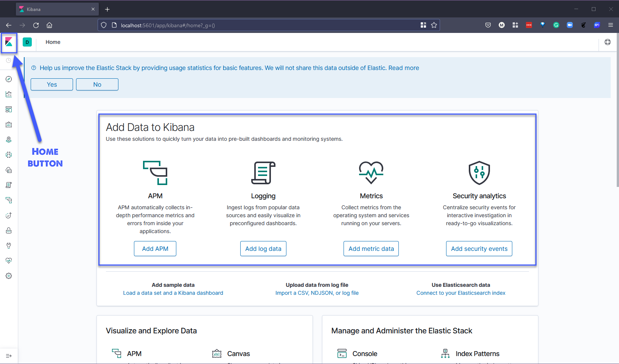
Task: Open Dashboard in the side navigation
Action: point(9,109)
